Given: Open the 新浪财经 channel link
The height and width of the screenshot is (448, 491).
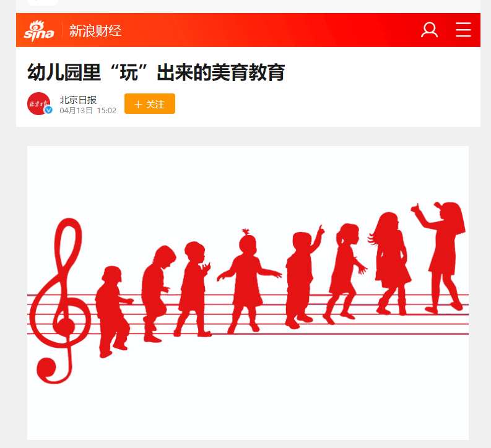Looking at the screenshot, I should tap(95, 31).
